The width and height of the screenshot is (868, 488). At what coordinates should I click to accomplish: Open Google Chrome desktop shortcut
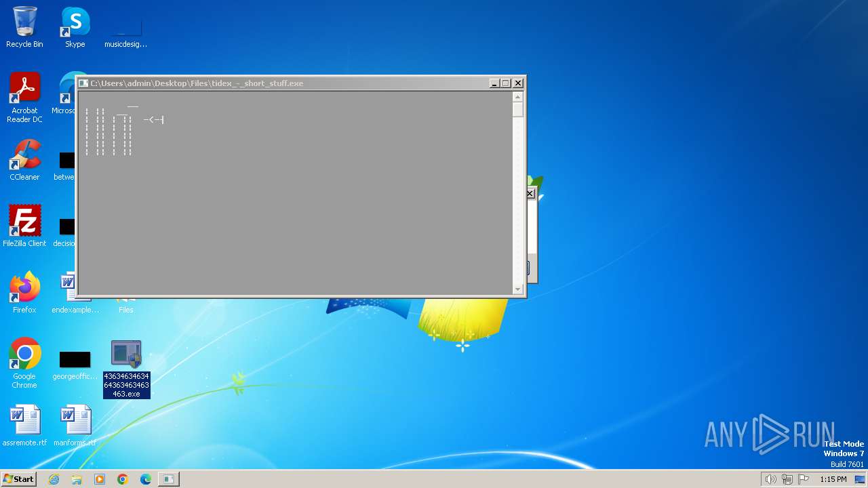click(x=24, y=363)
